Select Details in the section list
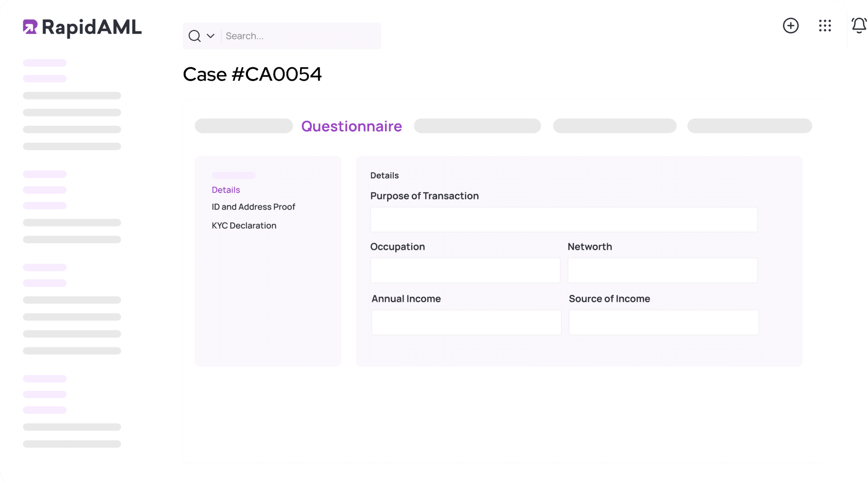 coord(225,190)
